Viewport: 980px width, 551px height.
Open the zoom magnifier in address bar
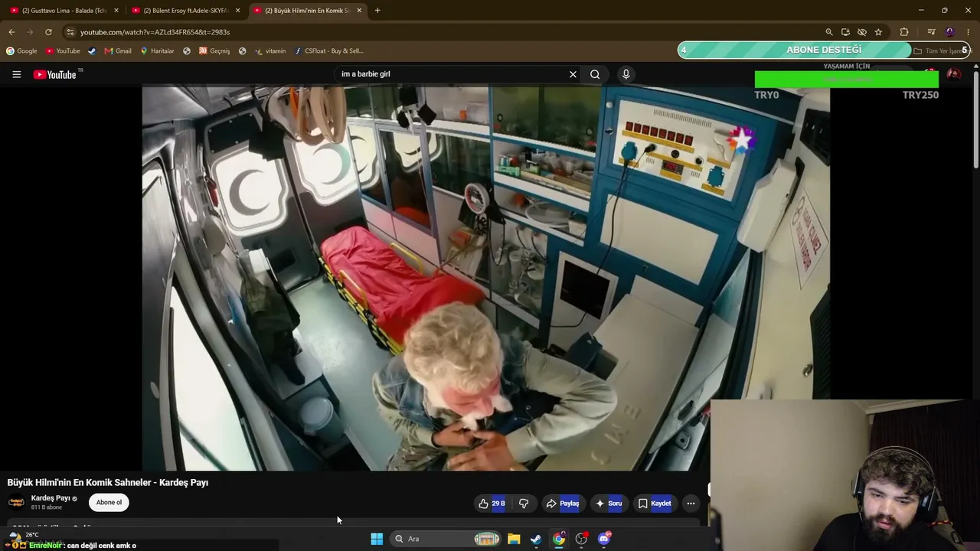tap(828, 32)
